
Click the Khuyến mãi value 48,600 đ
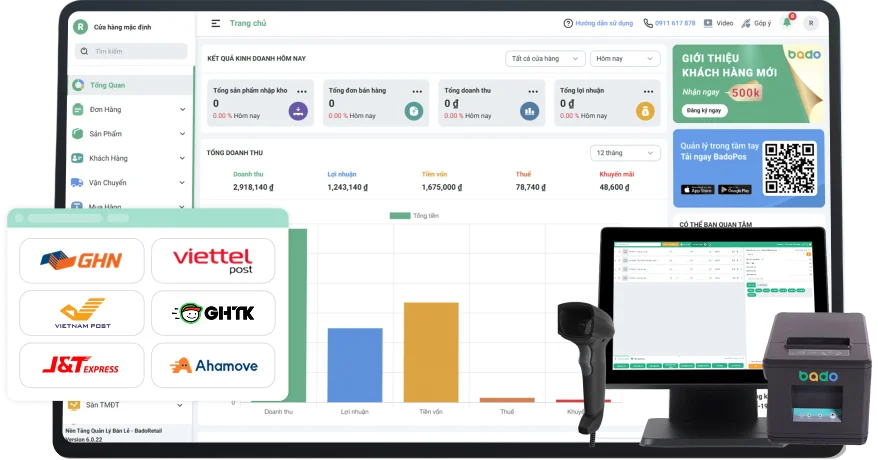[x=614, y=187]
